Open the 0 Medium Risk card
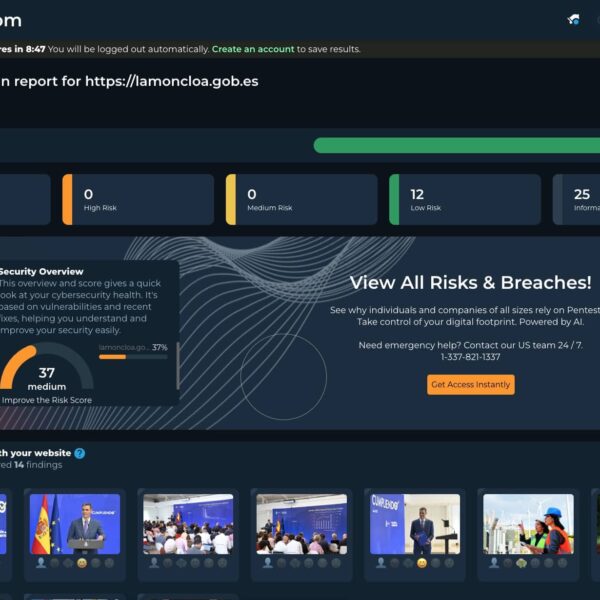Screen dimensions: 600x600 tap(302, 199)
